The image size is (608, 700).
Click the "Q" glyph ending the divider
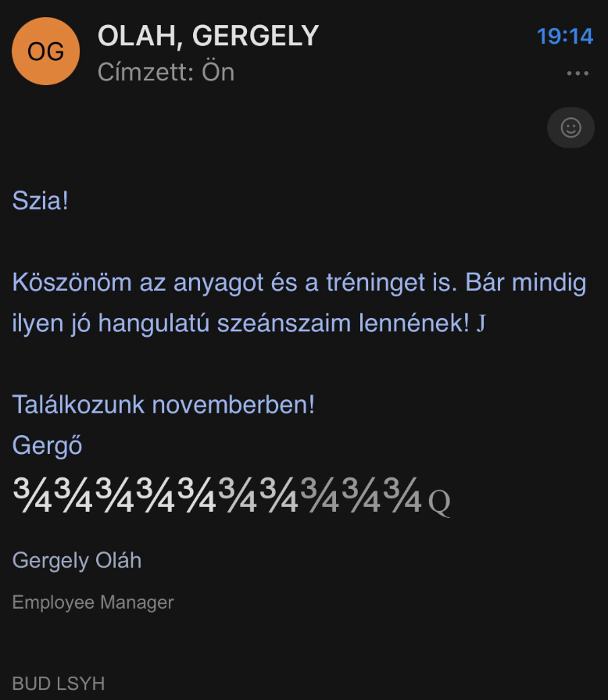(x=439, y=502)
